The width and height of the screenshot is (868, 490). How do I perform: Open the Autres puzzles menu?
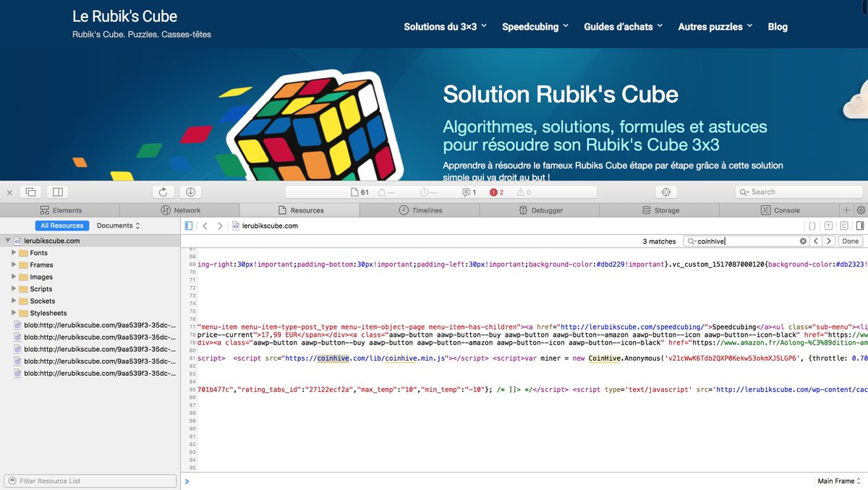[x=715, y=27]
